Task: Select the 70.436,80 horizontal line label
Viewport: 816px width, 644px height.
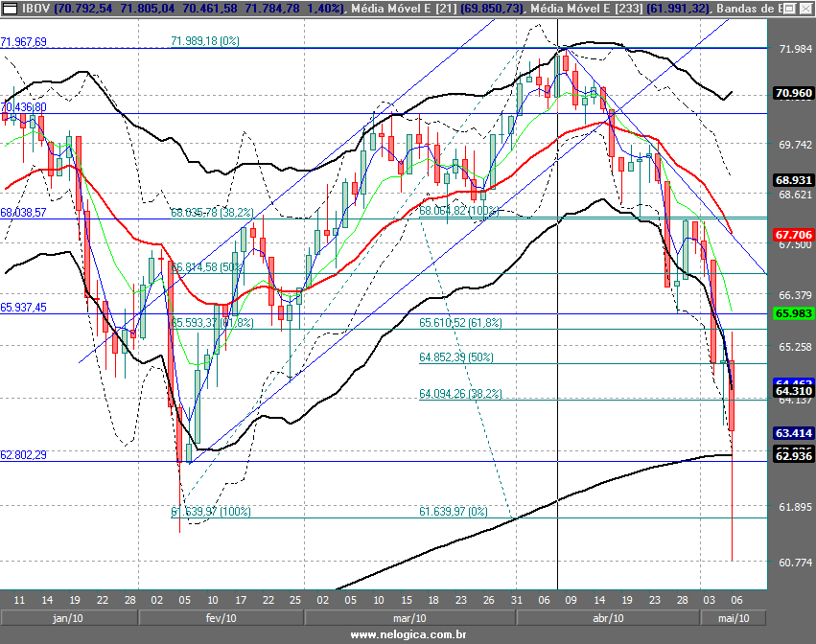Action: click(23, 107)
